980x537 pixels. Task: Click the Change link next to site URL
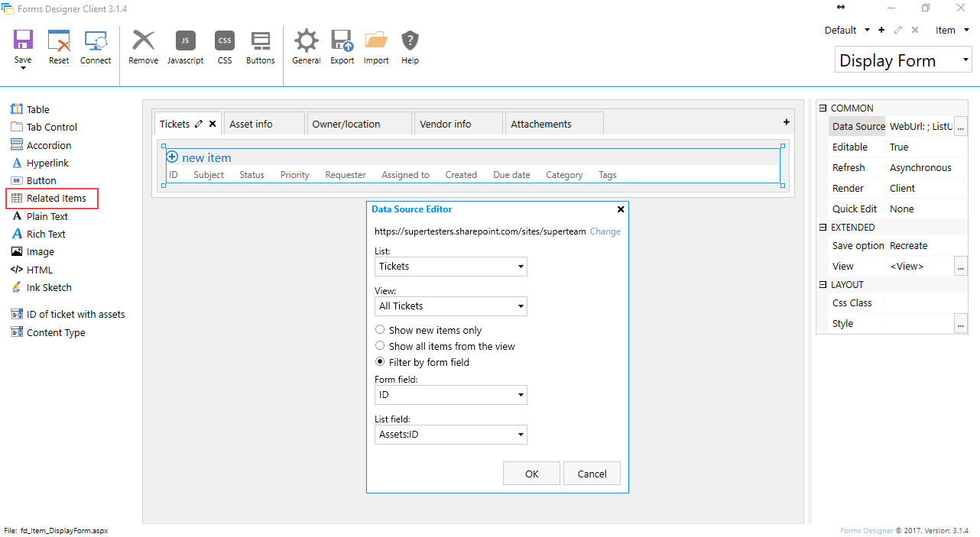pos(605,231)
